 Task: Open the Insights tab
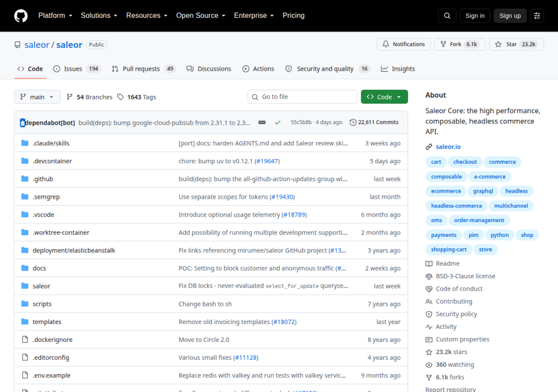[x=398, y=69]
